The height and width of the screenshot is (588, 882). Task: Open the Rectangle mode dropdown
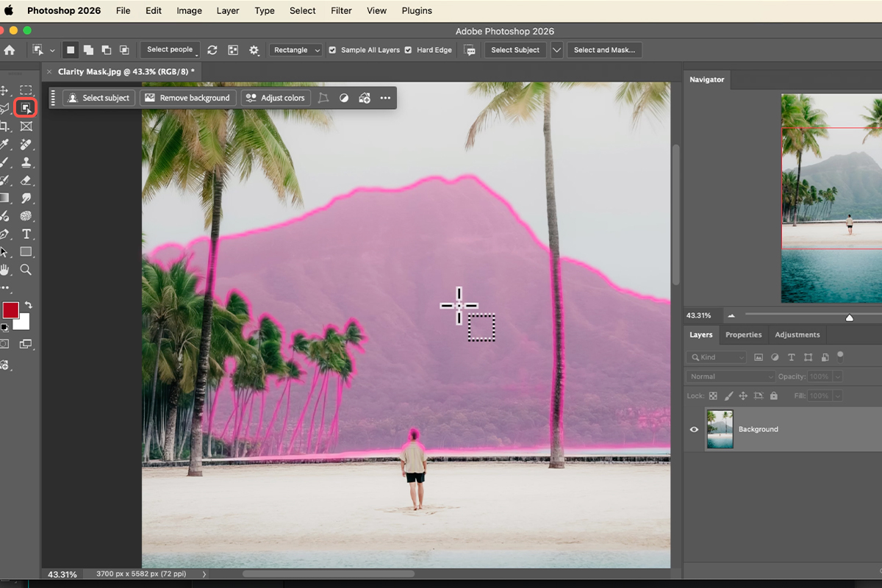click(295, 50)
